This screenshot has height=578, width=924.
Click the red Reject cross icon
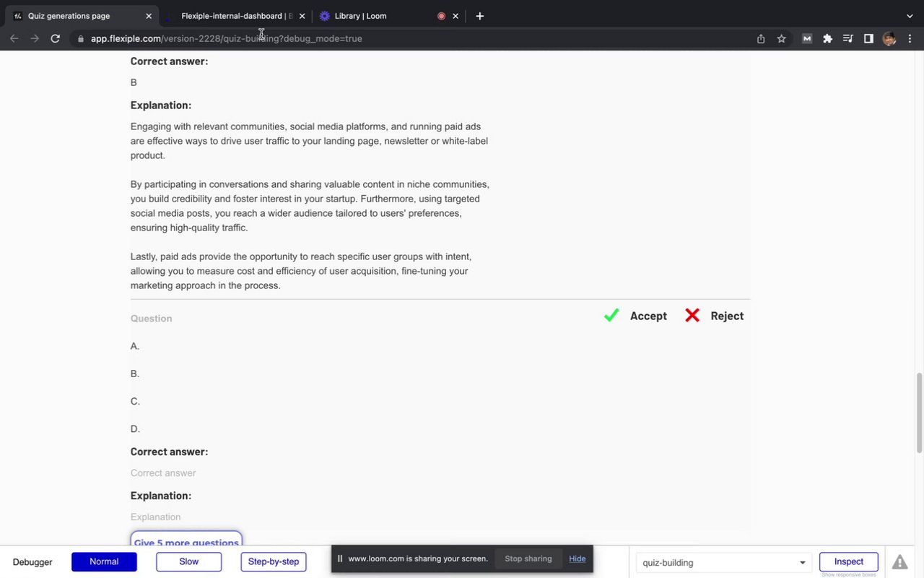coord(692,316)
